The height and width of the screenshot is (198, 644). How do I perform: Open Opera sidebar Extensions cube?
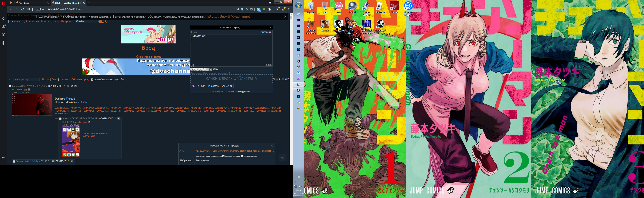(3, 35)
